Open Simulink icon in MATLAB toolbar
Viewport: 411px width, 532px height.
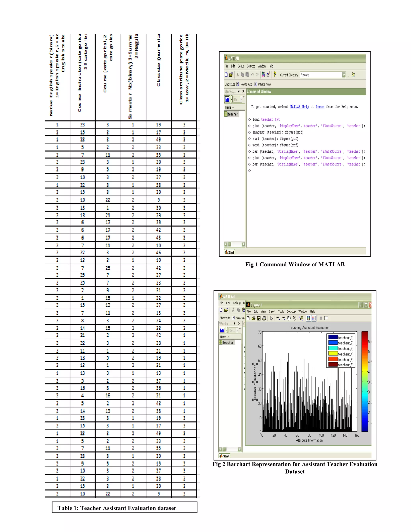[x=263, y=75]
